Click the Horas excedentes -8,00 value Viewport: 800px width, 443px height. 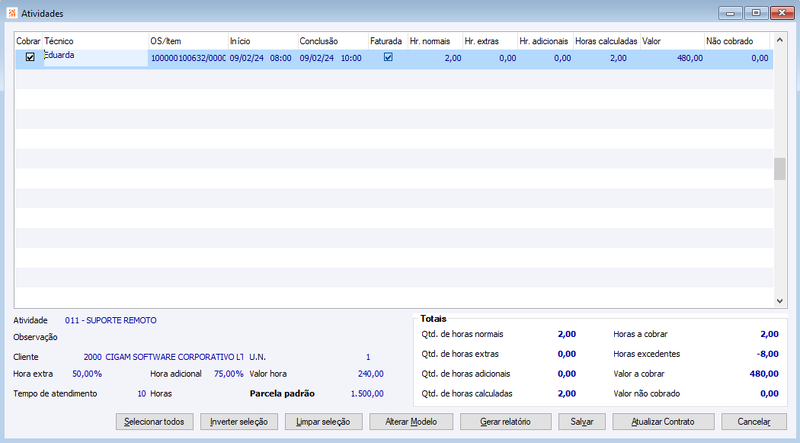point(767,354)
